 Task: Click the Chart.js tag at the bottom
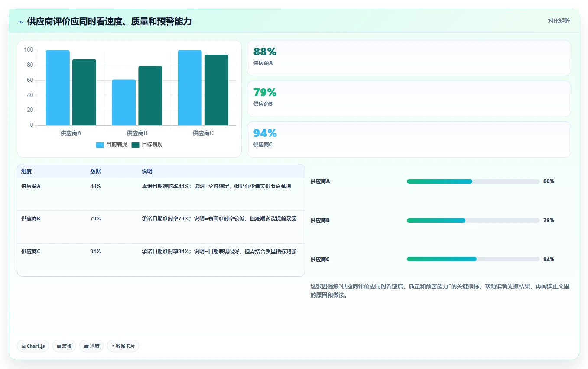[33, 346]
